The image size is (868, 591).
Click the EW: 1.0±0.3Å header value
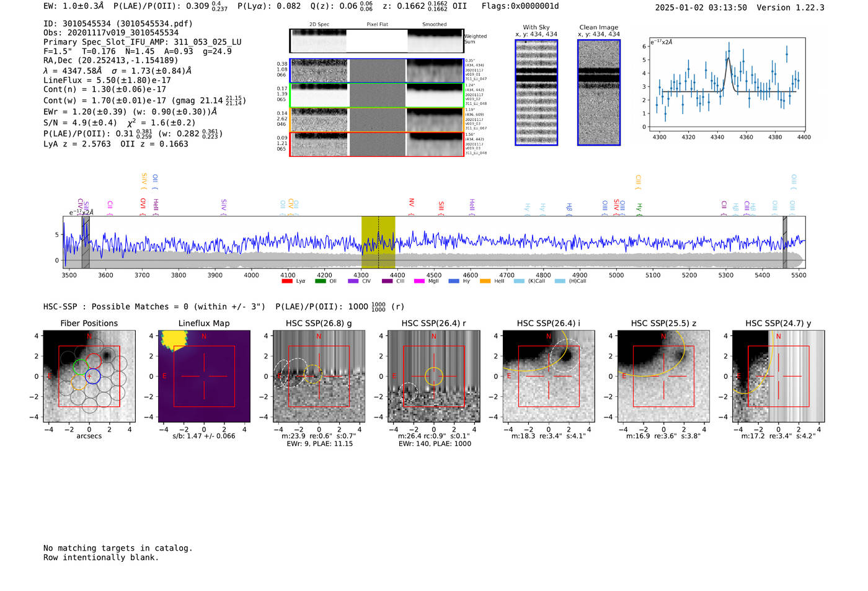[x=74, y=6]
